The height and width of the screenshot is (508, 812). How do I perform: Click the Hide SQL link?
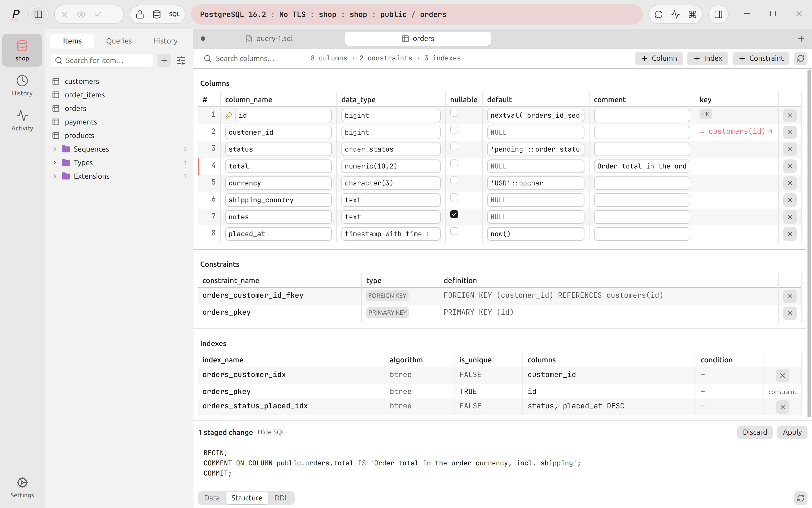tap(272, 432)
